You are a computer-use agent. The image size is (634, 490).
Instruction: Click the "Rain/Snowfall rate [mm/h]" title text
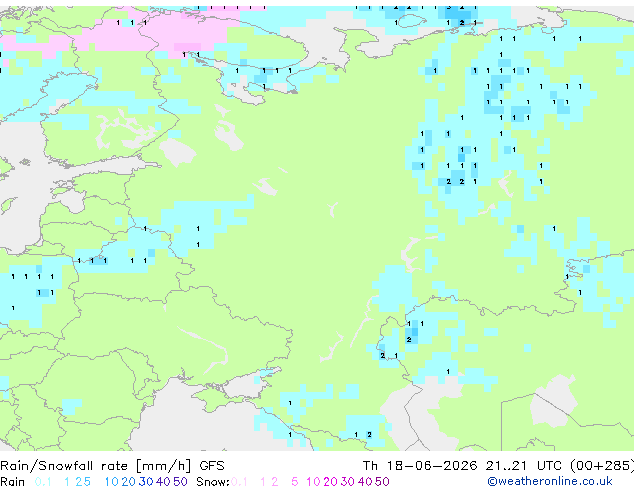[95, 466]
